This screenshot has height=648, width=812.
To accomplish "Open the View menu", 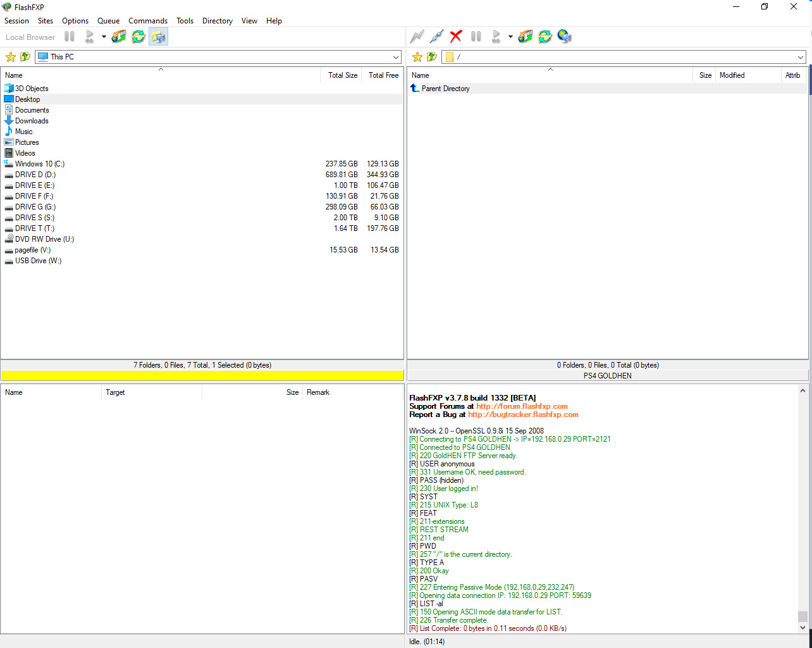I will [250, 21].
